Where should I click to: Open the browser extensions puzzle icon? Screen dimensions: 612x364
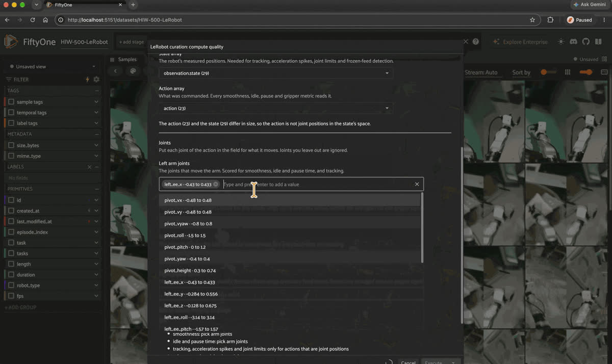pyautogui.click(x=550, y=20)
